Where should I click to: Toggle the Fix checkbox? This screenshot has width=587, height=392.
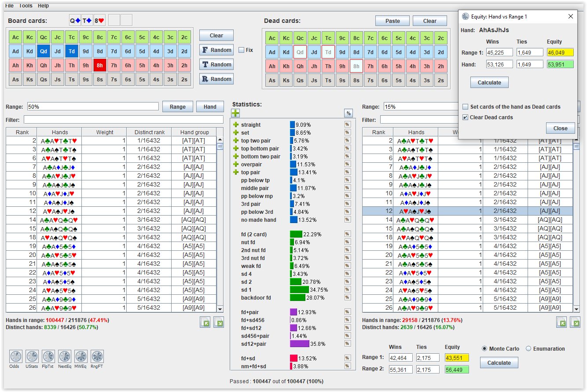pyautogui.click(x=241, y=50)
